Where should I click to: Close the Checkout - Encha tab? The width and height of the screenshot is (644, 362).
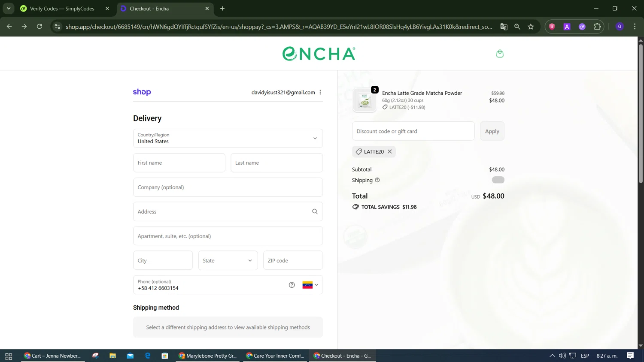tap(207, 9)
